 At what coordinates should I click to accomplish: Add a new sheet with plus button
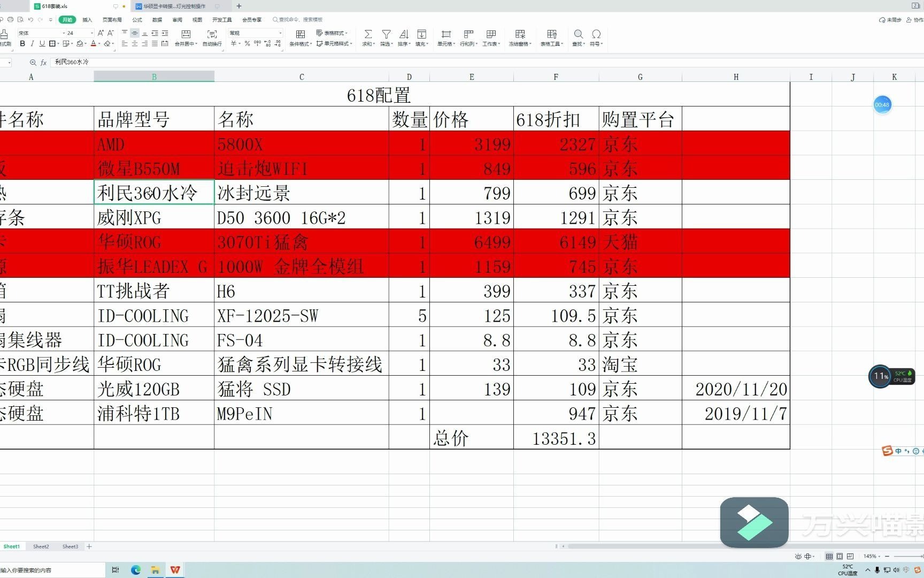pos(89,546)
